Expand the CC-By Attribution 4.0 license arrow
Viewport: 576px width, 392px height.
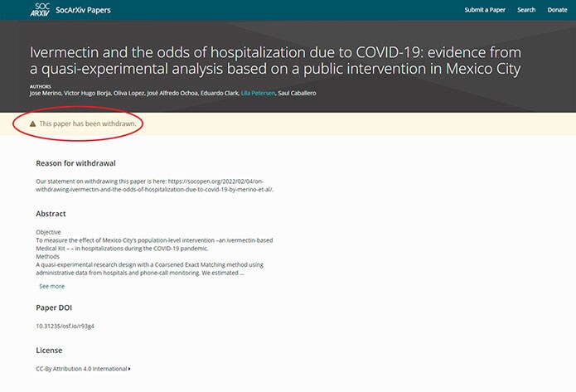click(x=129, y=369)
